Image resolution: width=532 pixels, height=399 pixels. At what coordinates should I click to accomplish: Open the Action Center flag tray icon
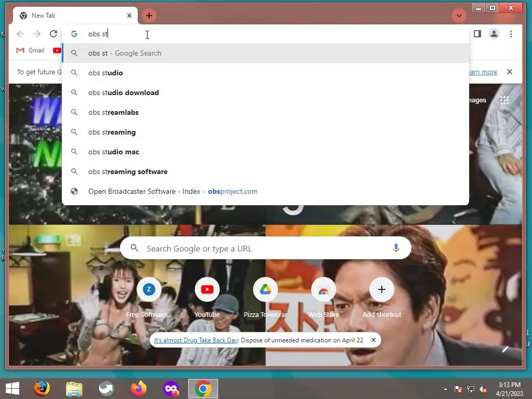coord(458,389)
